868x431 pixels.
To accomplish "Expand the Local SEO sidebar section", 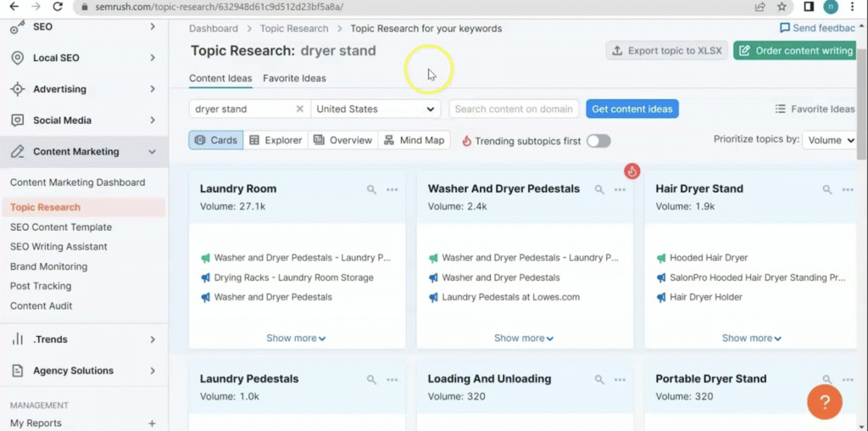I will pos(153,58).
